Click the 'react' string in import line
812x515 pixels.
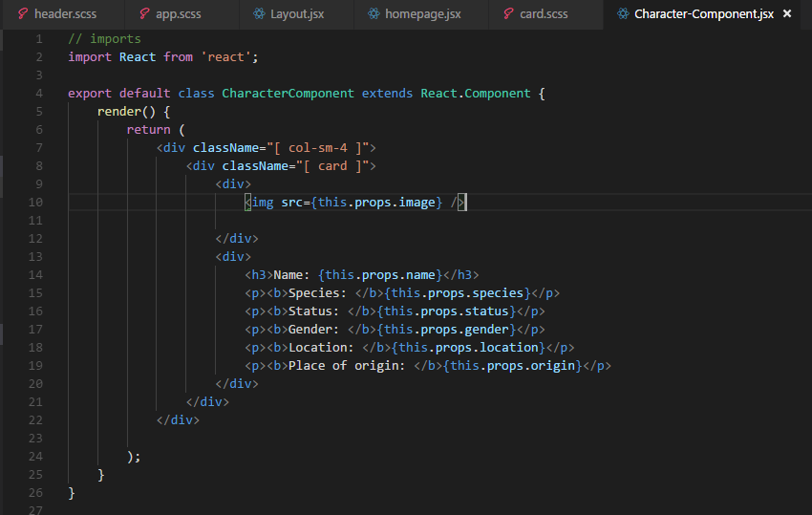click(225, 57)
